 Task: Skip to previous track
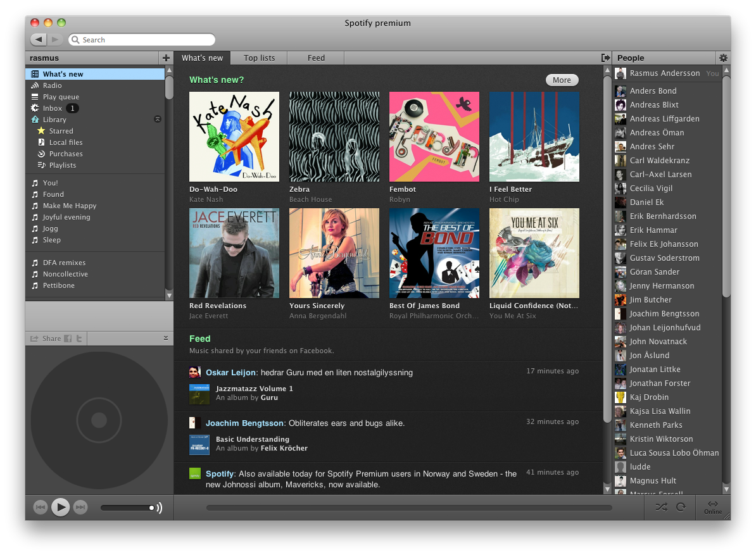click(x=41, y=507)
